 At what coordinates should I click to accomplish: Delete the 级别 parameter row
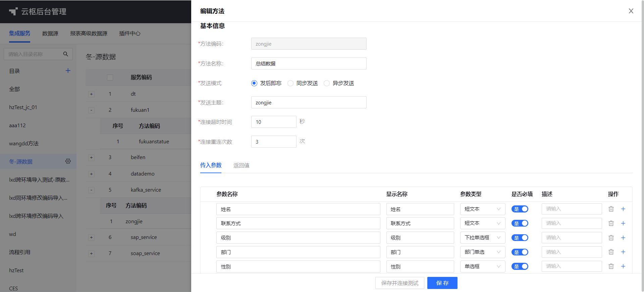click(611, 238)
